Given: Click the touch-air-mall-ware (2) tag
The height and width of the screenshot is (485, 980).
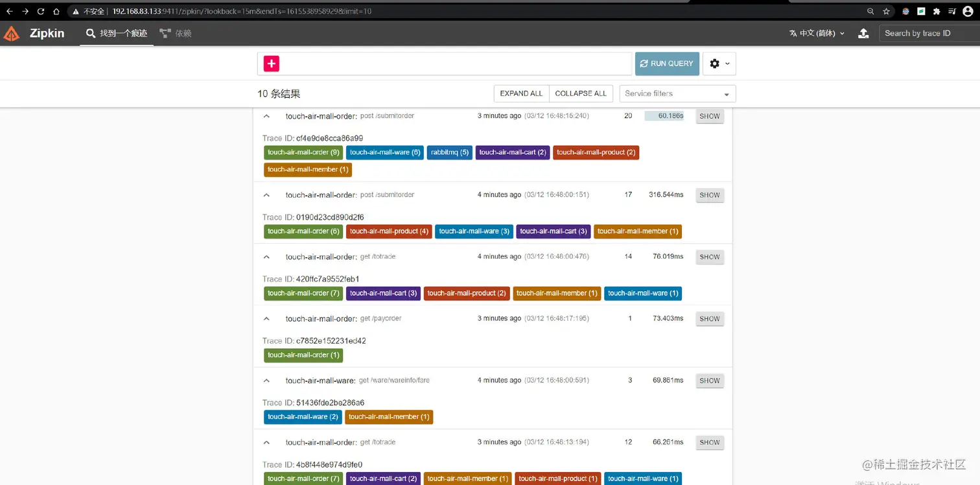Looking at the screenshot, I should (303, 417).
